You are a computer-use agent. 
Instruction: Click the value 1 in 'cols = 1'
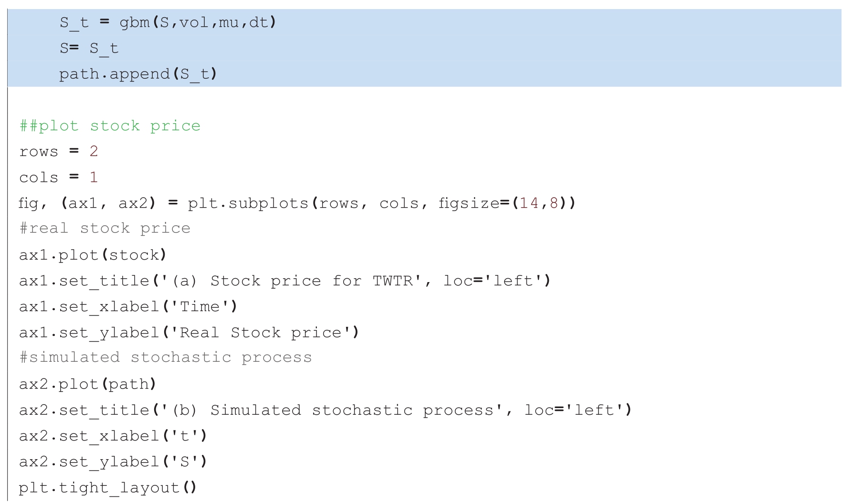tap(94, 178)
